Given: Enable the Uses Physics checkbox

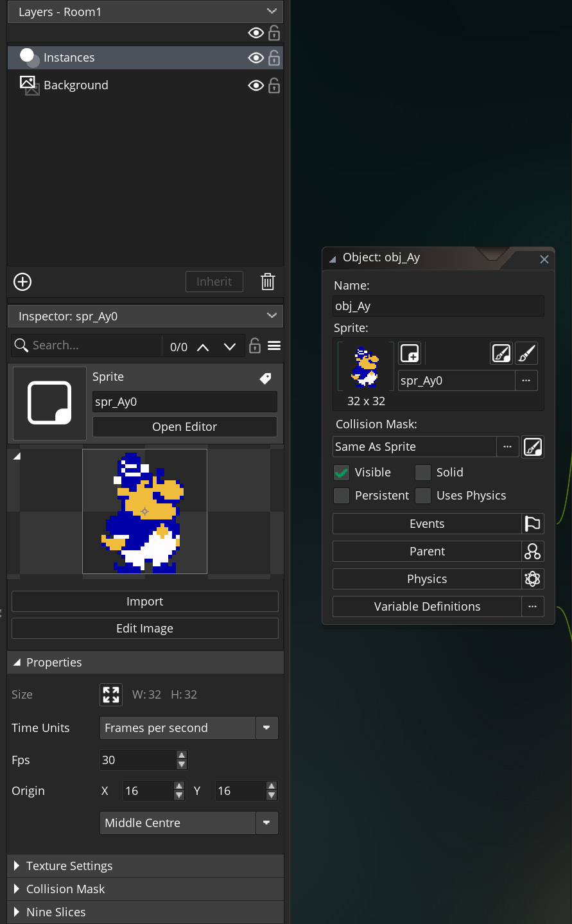Looking at the screenshot, I should (x=422, y=496).
